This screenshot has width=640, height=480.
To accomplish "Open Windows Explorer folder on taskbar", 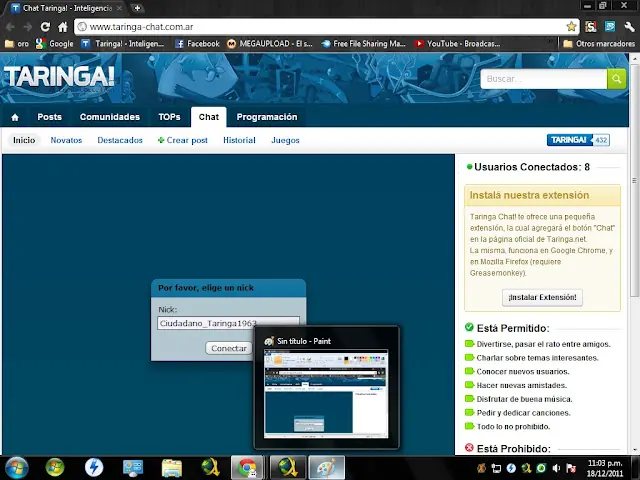I will pos(172,468).
